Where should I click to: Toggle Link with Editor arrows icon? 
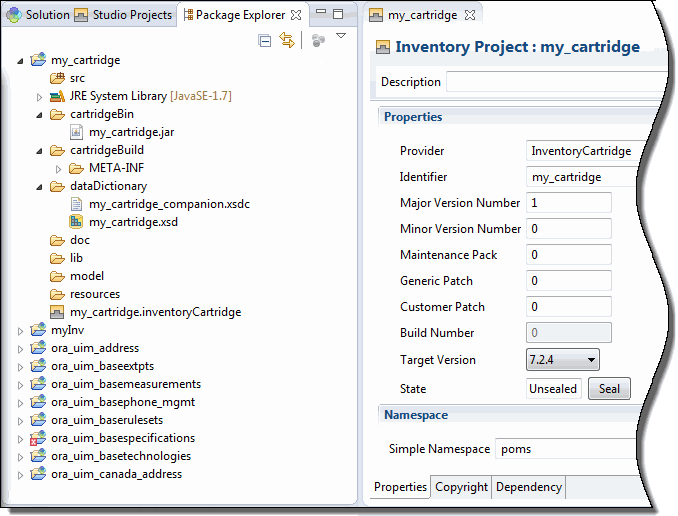pyautogui.click(x=287, y=40)
